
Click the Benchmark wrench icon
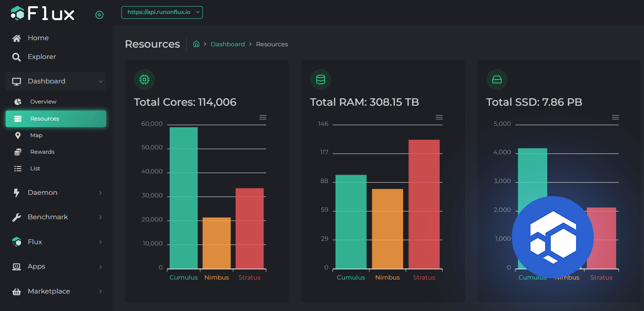17,217
